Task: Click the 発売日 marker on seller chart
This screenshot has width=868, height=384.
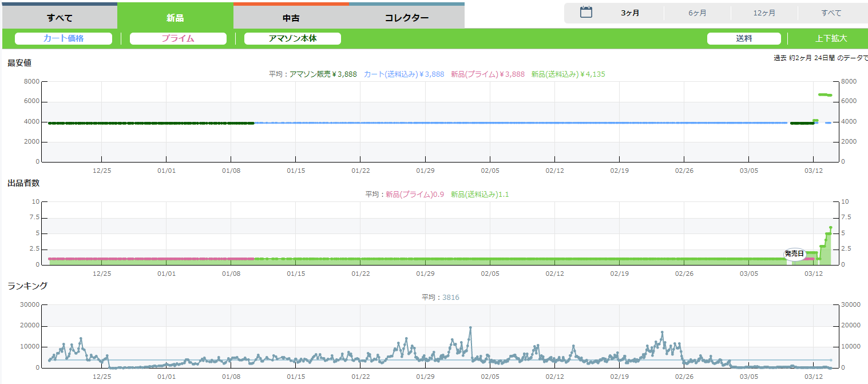Action: (x=794, y=254)
